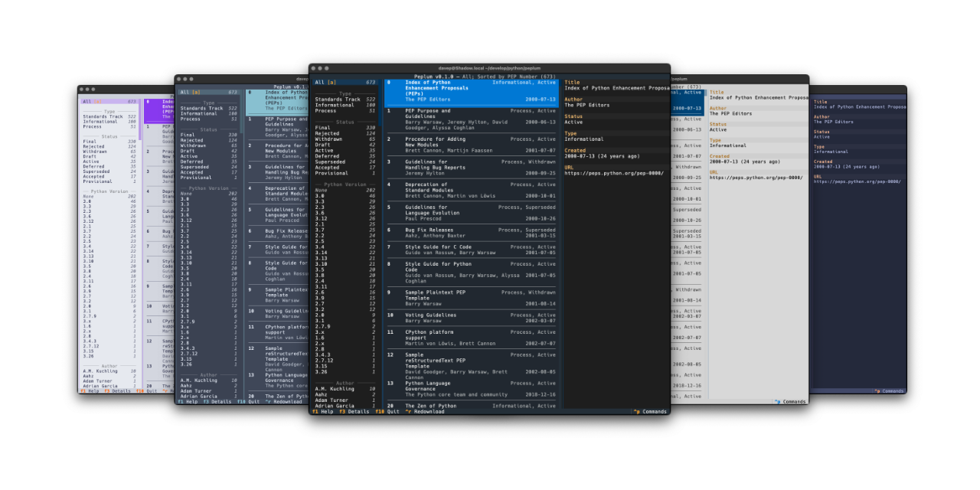Open ^p Commands in far-right navy window
The width and height of the screenshot is (980, 490).
pyautogui.click(x=890, y=391)
